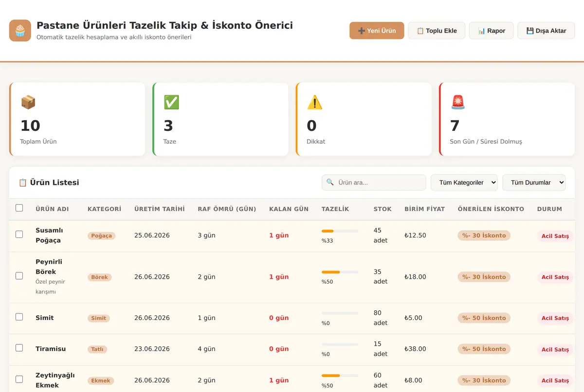
Task: Click the Üretim Tarihi column header
Action: (x=160, y=209)
